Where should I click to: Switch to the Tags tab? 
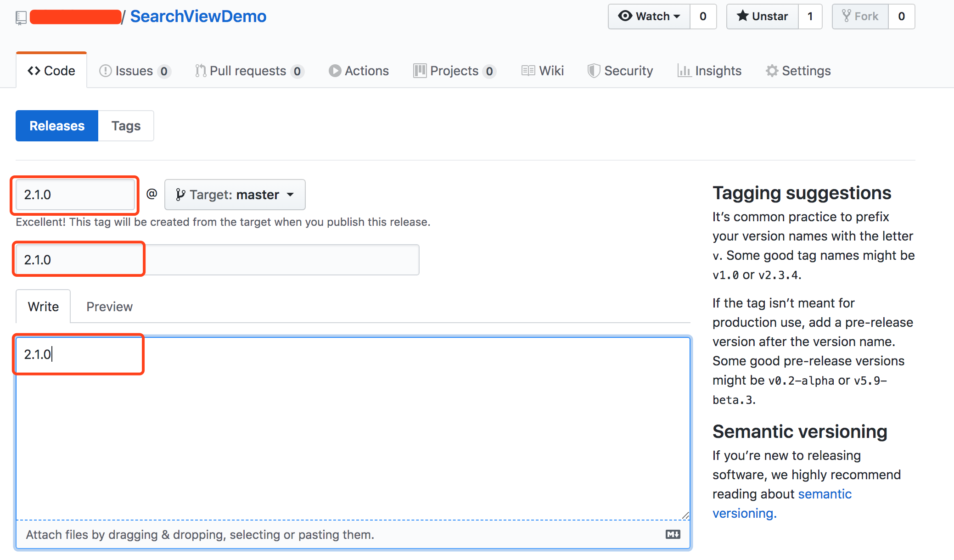tap(127, 125)
